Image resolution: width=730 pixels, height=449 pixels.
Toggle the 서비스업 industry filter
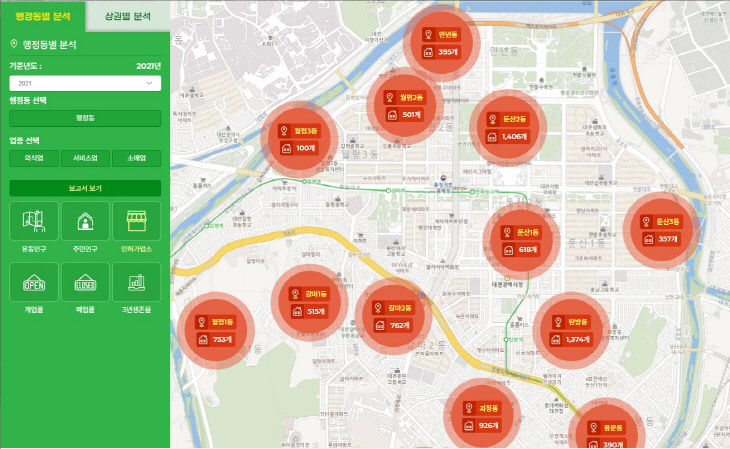84,158
